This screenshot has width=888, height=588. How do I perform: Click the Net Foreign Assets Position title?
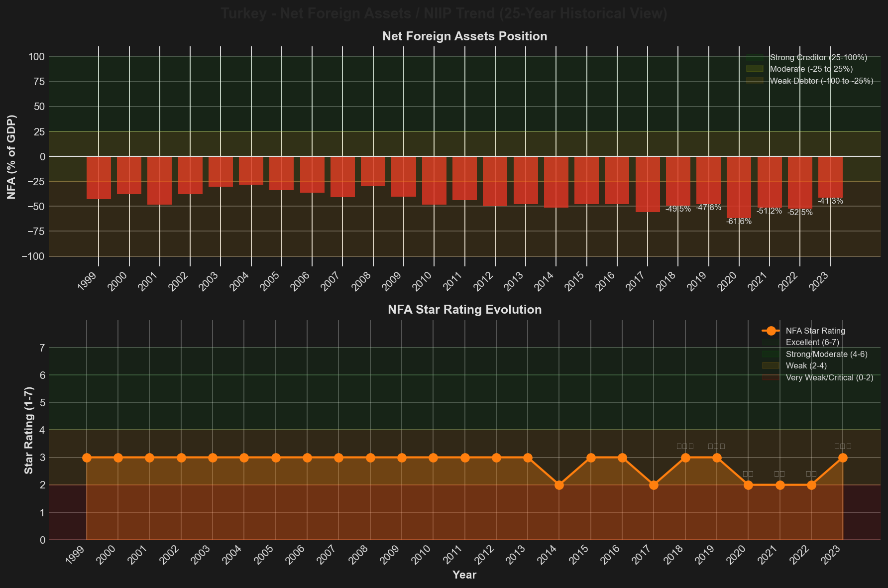pyautogui.click(x=464, y=36)
